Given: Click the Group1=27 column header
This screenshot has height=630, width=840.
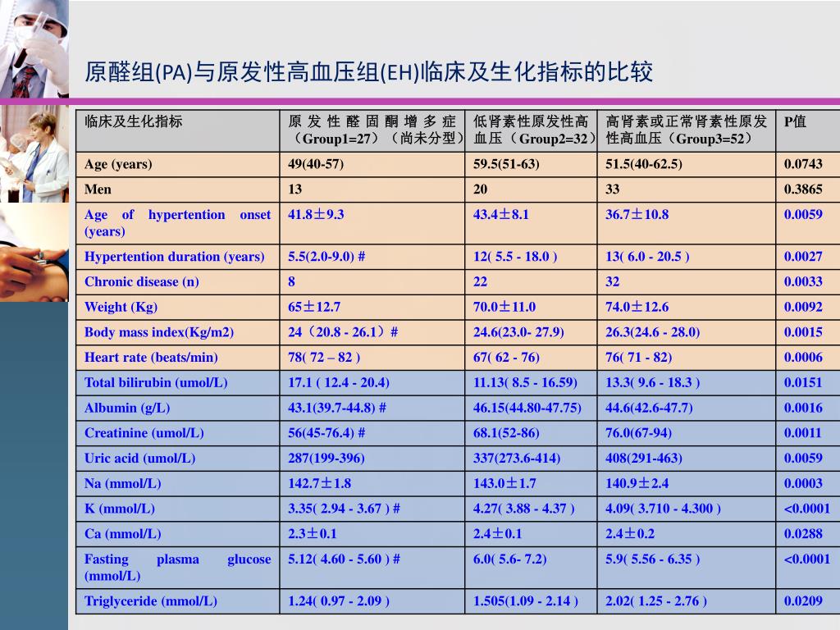Looking at the screenshot, I should pos(372,130).
